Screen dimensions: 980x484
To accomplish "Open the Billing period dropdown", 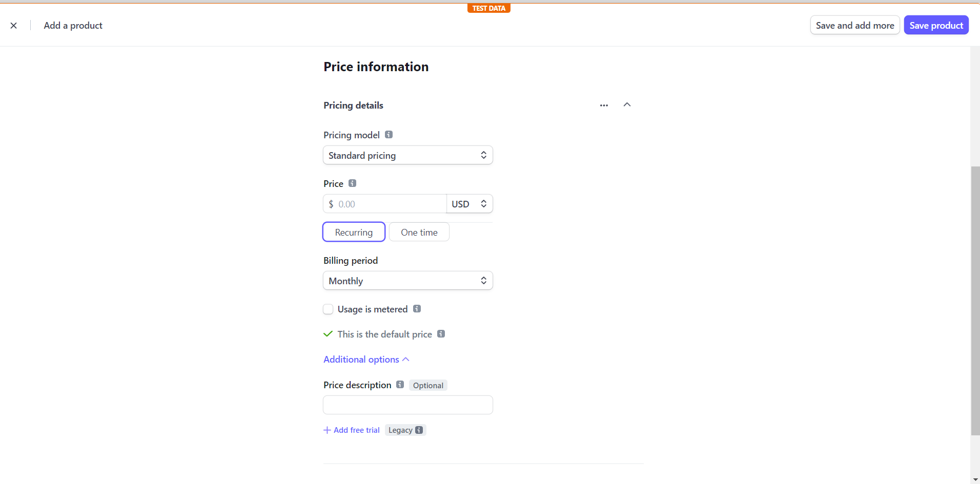I will [x=407, y=281].
